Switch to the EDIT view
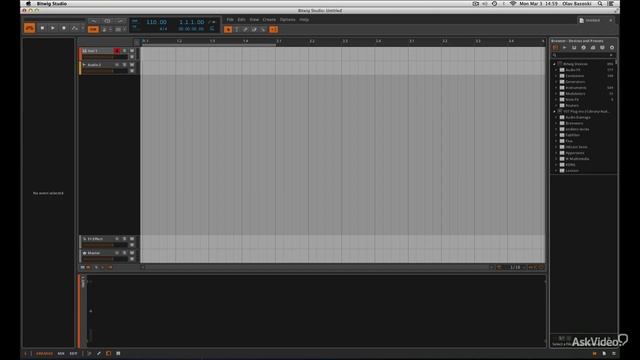This screenshot has height=360, width=640. (x=73, y=353)
